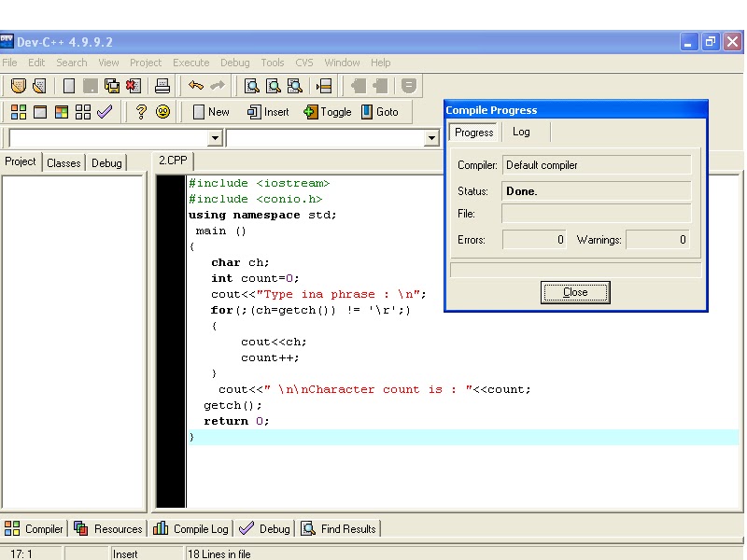Switch to the Project sidebar tab
The image size is (747, 560).
click(x=21, y=161)
